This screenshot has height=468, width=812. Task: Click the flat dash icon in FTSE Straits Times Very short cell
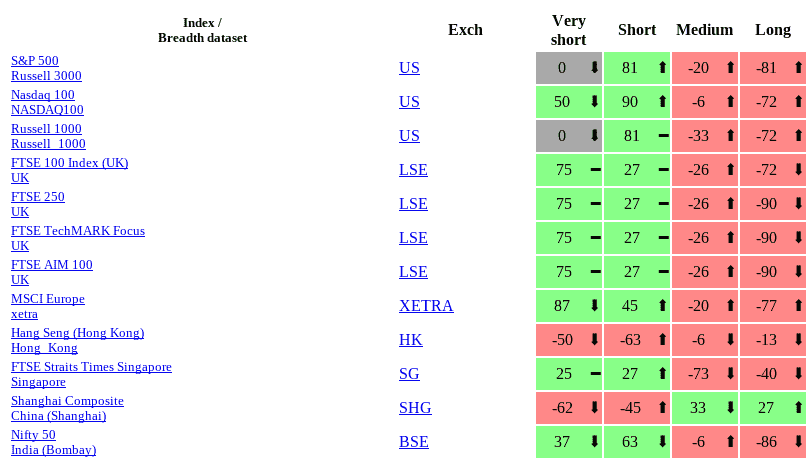tap(595, 374)
